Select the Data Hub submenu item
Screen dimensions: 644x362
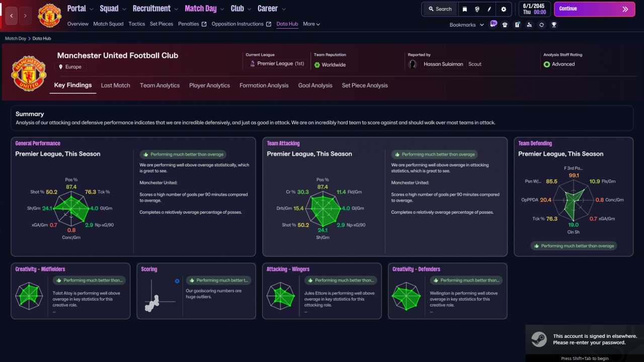coord(287,24)
